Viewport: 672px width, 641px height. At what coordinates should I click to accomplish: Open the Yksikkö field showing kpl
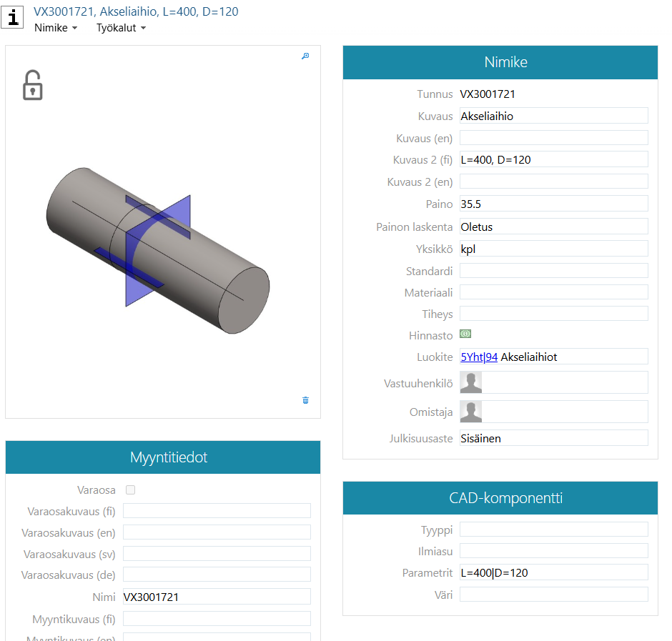click(553, 249)
